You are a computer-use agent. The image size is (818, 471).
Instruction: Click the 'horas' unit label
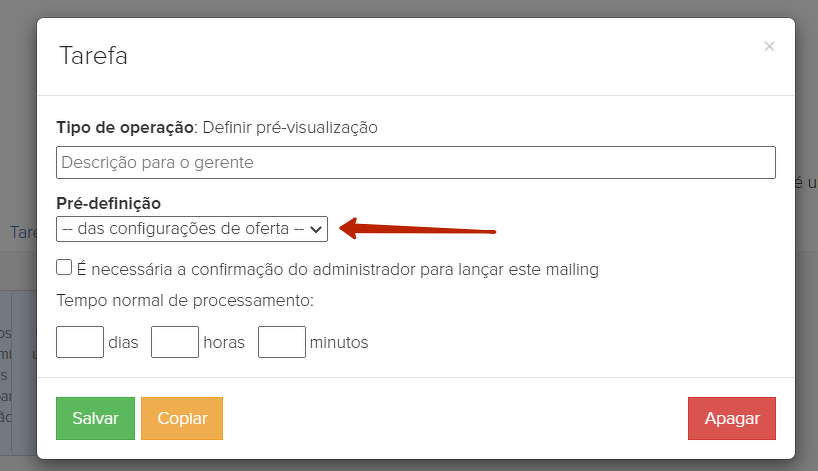tap(224, 343)
